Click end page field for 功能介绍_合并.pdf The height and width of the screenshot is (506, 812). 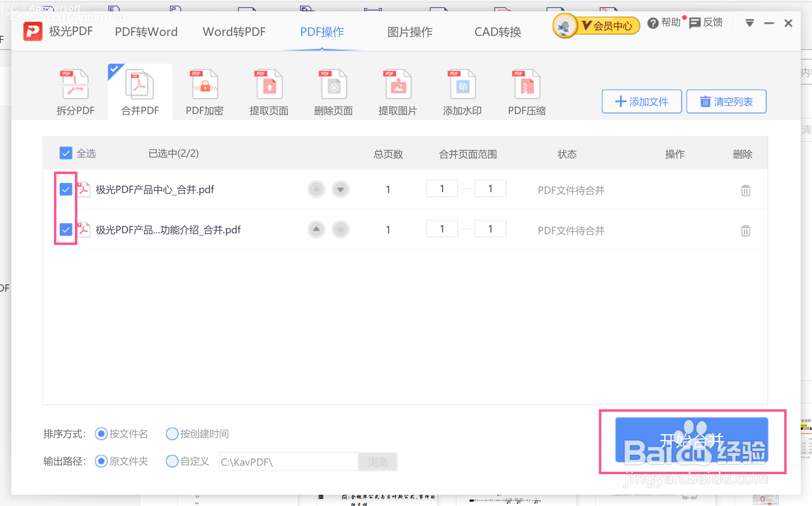490,229
